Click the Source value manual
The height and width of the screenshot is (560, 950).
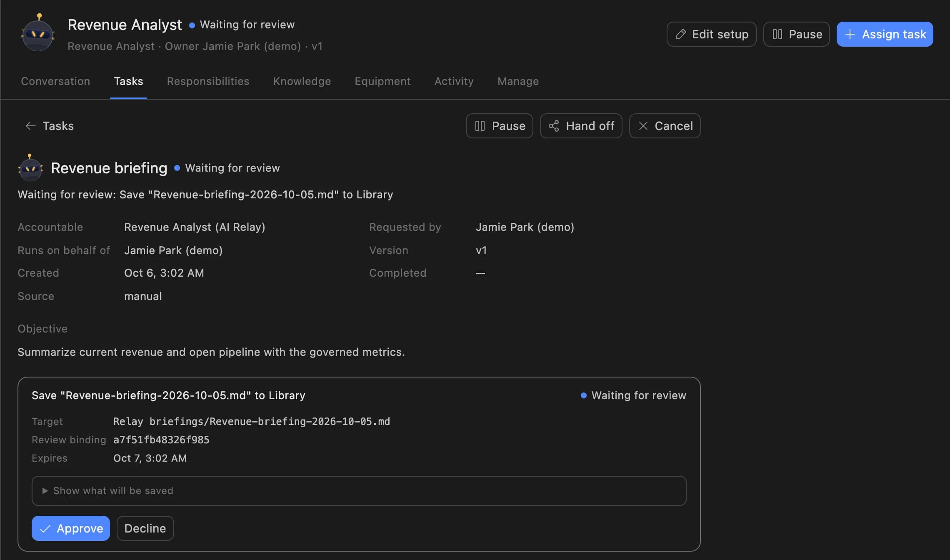coord(143,296)
